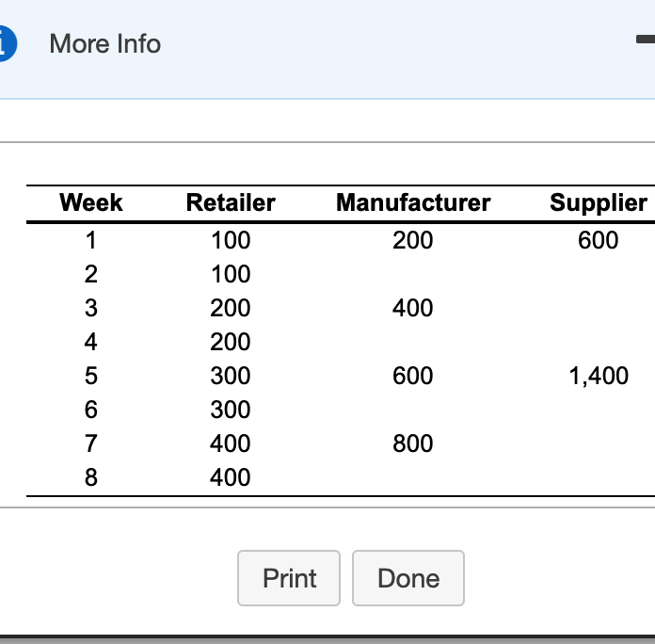Minimize the More Info dialog

(646, 40)
